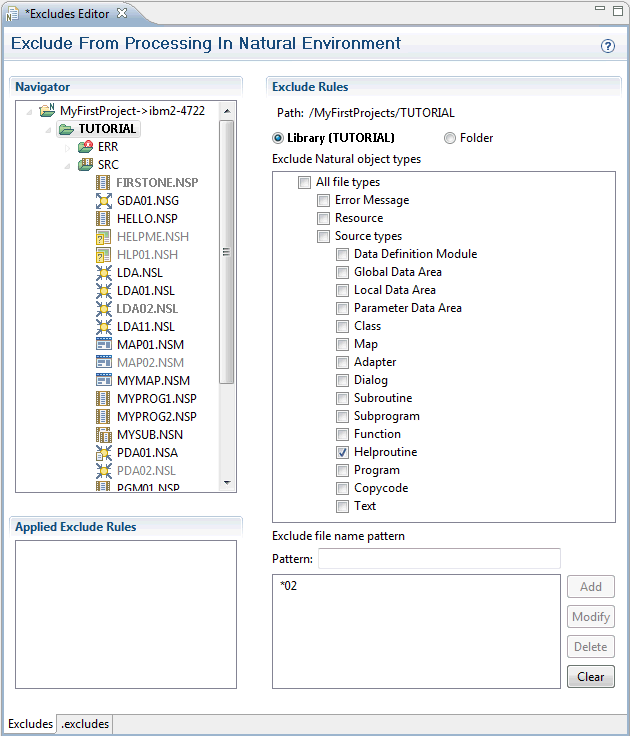Expand the ERR folder node
The height and width of the screenshot is (736, 630).
[x=67, y=147]
